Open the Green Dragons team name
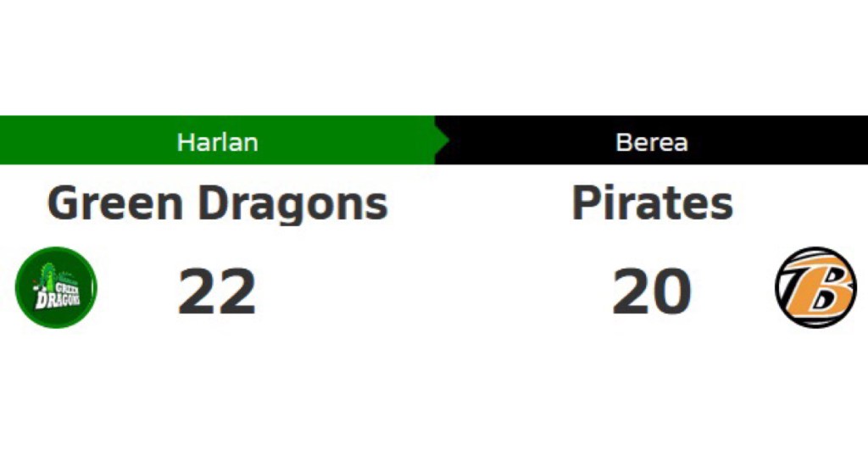This screenshot has height=455, width=868. [218, 203]
